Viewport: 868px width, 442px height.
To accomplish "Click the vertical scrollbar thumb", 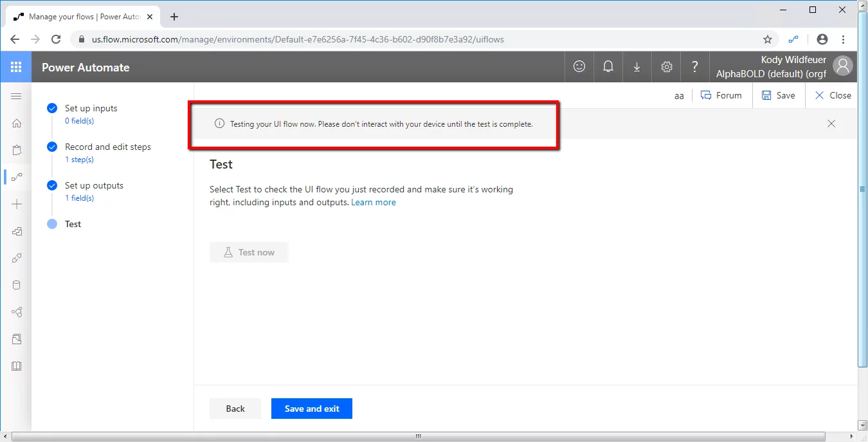I will (x=862, y=189).
